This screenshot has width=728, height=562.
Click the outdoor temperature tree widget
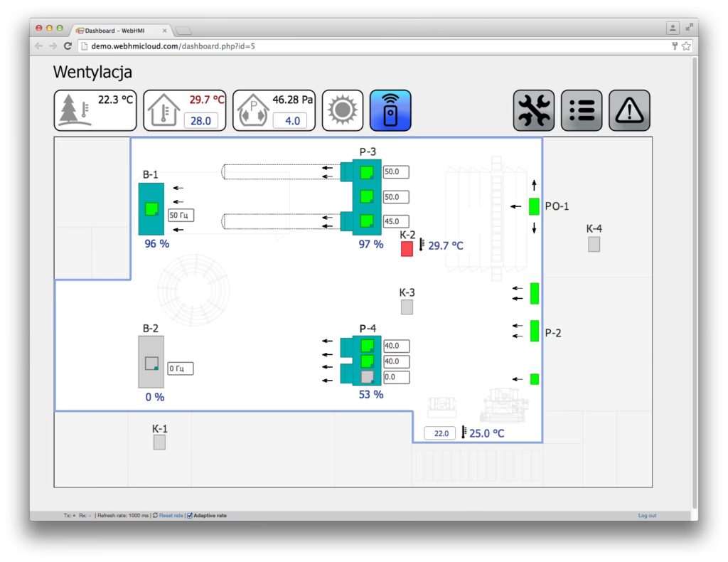coord(95,110)
